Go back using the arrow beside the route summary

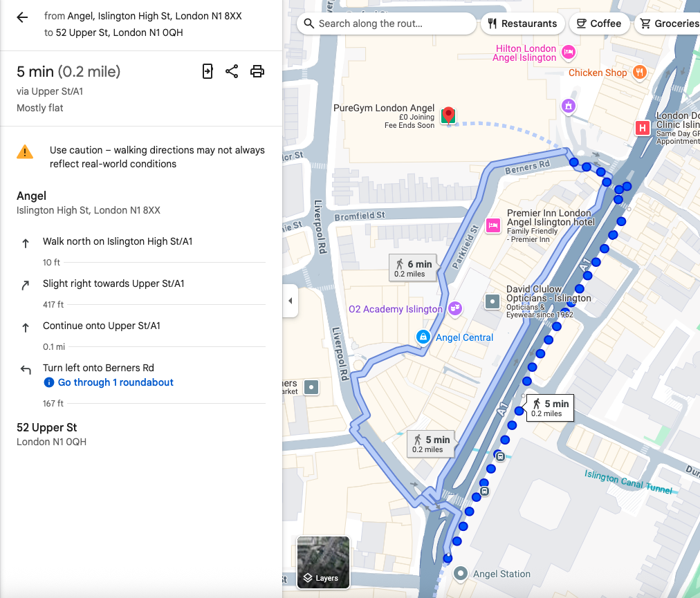pos(22,17)
